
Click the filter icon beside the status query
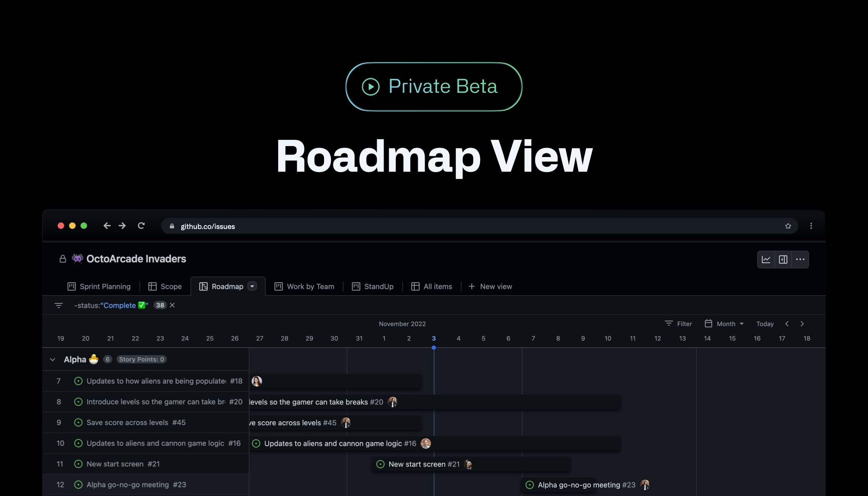[59, 305]
